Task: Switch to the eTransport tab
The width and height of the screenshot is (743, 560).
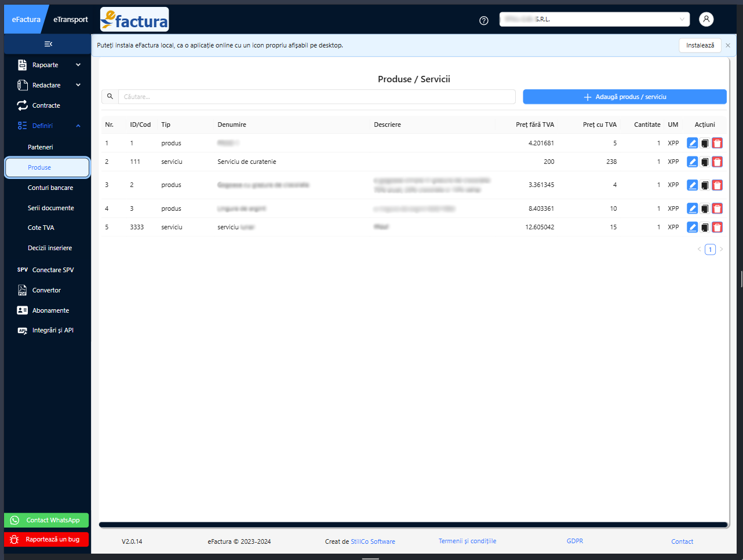Action: coord(71,20)
